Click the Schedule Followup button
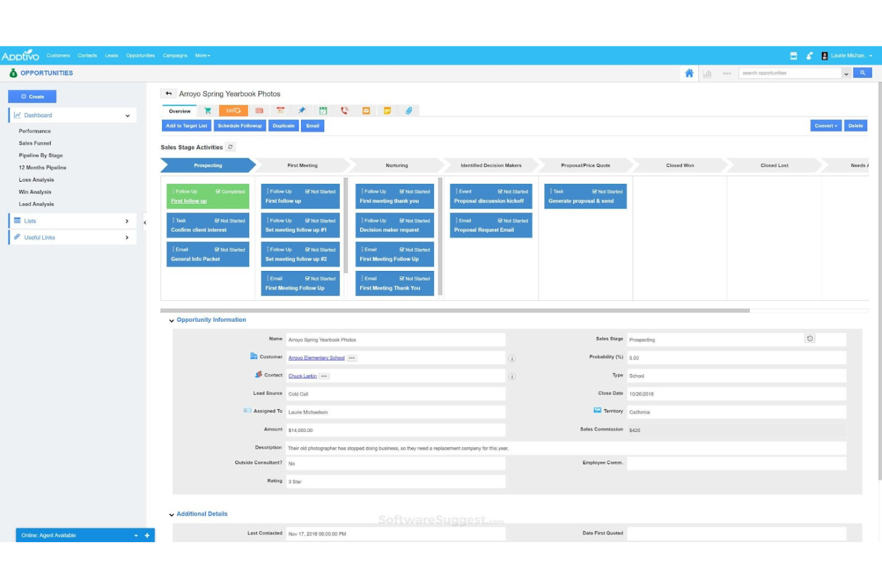 [240, 126]
